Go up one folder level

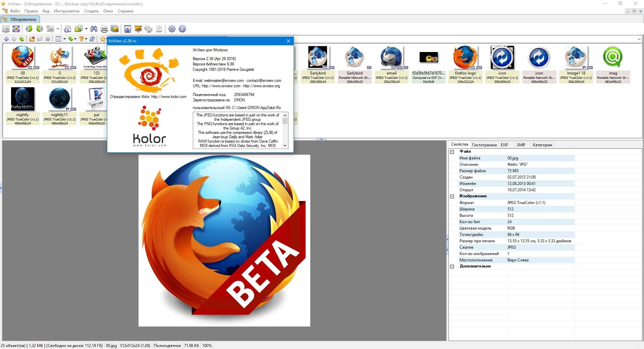[x=22, y=39]
